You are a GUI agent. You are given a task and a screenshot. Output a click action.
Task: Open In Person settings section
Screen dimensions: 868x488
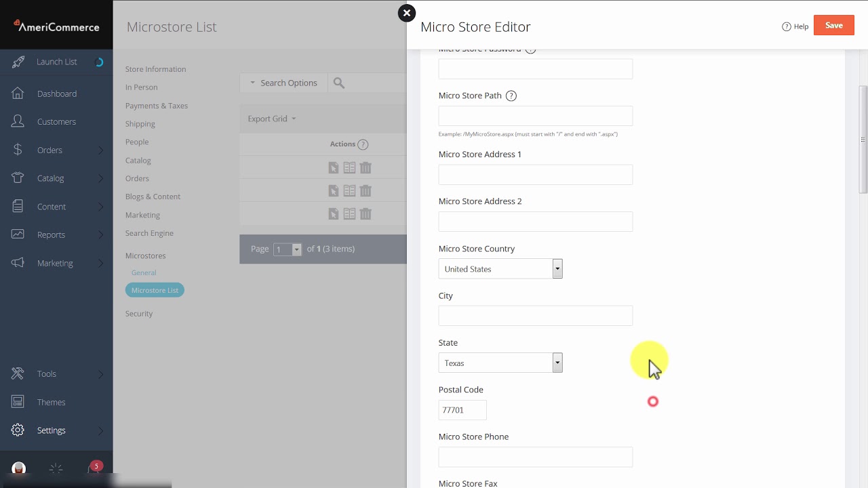[141, 87]
